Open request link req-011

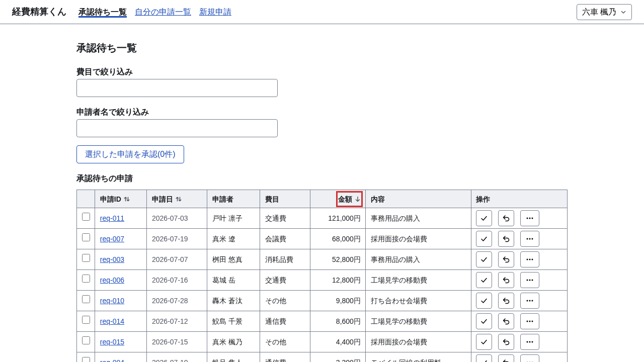[112, 218]
